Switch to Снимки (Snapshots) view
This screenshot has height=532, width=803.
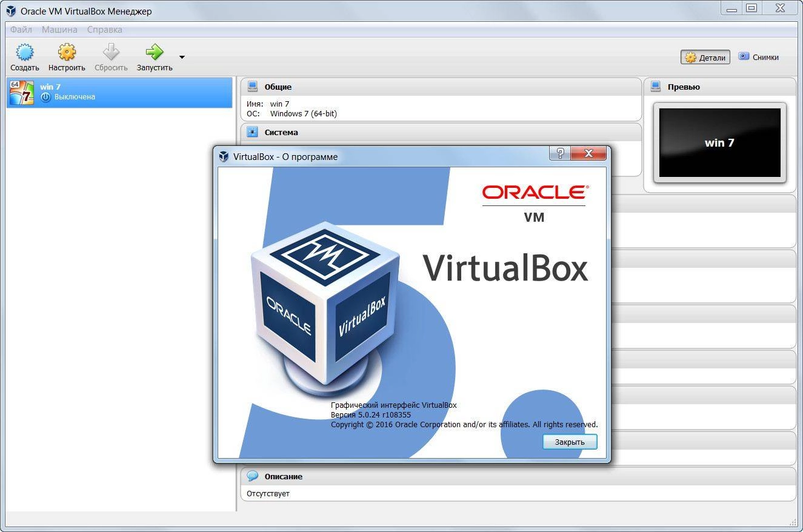click(x=759, y=57)
